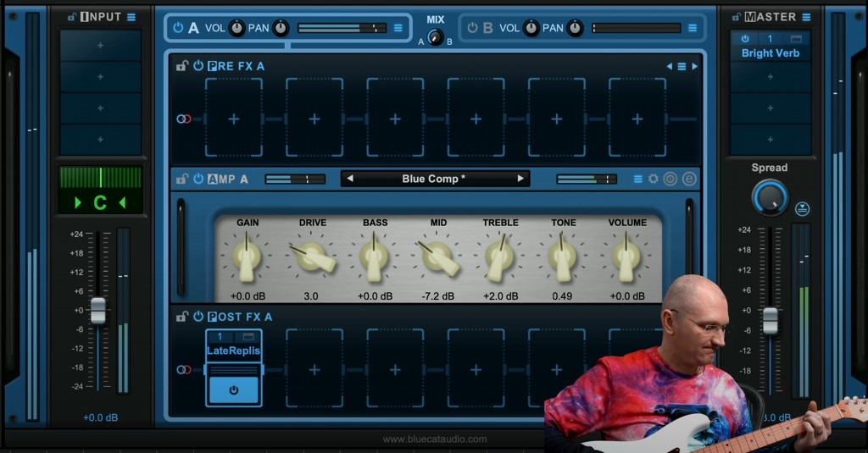Select next PRE FX A preset arrow

tap(695, 66)
